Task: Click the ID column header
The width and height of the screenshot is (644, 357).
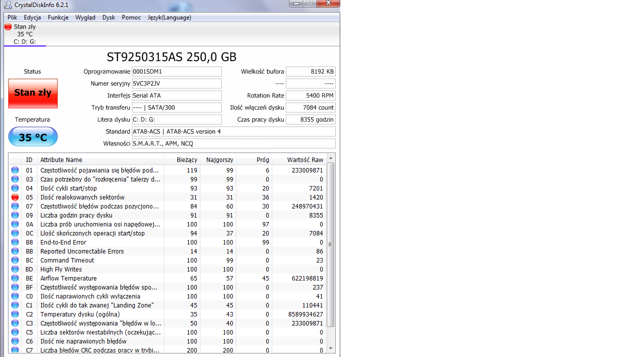Action: click(x=30, y=160)
